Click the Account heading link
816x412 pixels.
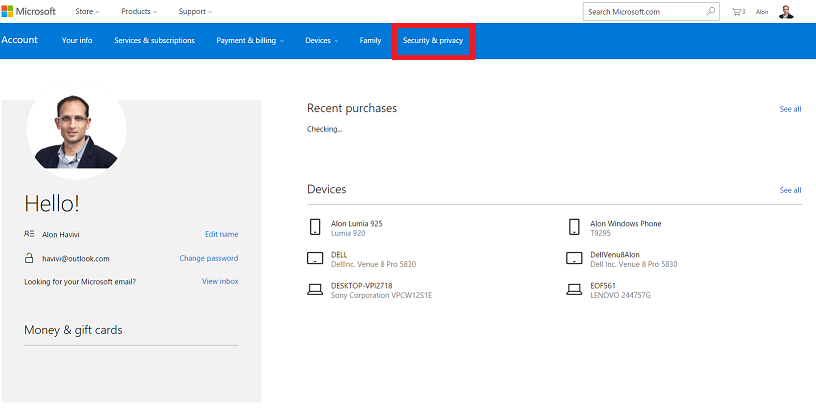coord(19,40)
